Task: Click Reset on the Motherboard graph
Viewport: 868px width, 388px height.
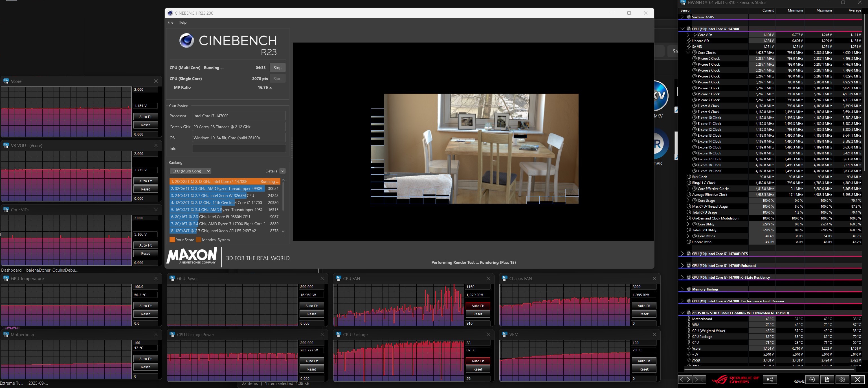Action: coord(146,367)
